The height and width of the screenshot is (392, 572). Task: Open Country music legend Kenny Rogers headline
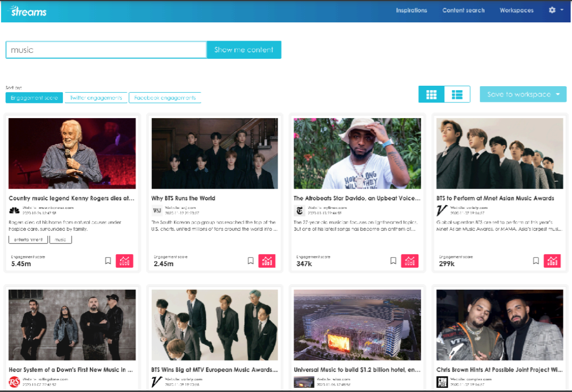71,198
